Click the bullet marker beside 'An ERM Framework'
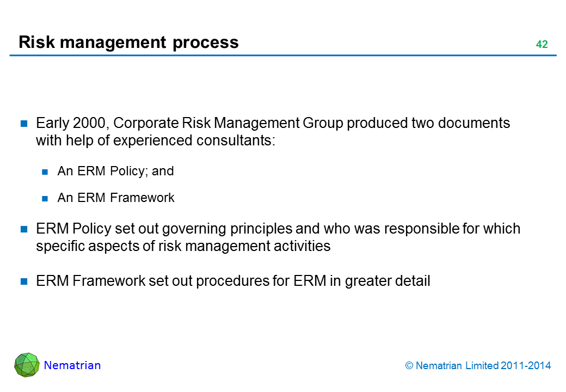The width and height of the screenshot is (566, 392). click(46, 198)
